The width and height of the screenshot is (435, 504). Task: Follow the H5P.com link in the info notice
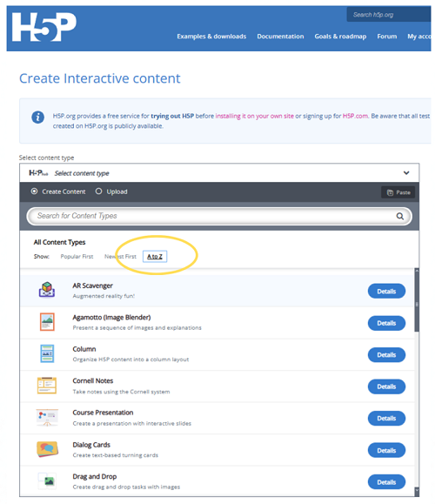click(x=355, y=116)
